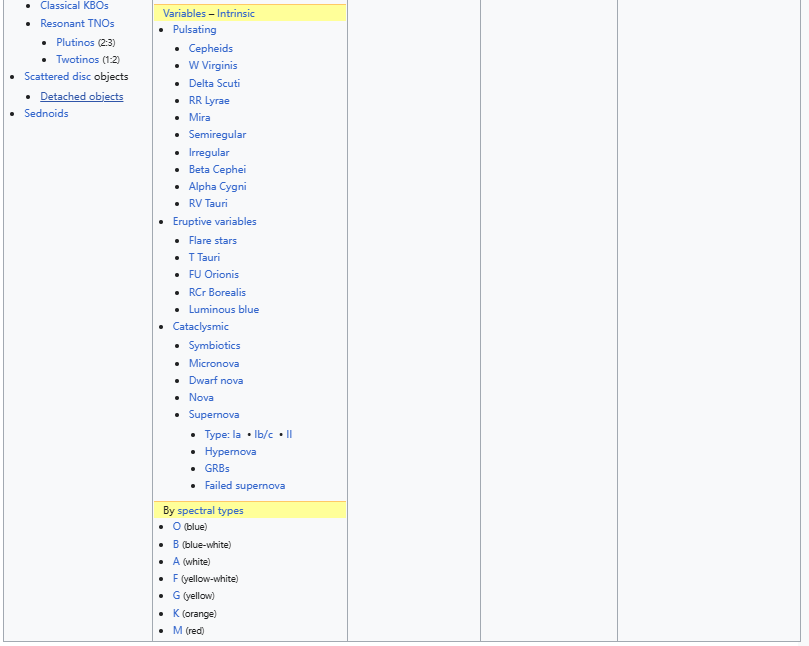Follow the Detached objects link

pyautogui.click(x=81, y=96)
